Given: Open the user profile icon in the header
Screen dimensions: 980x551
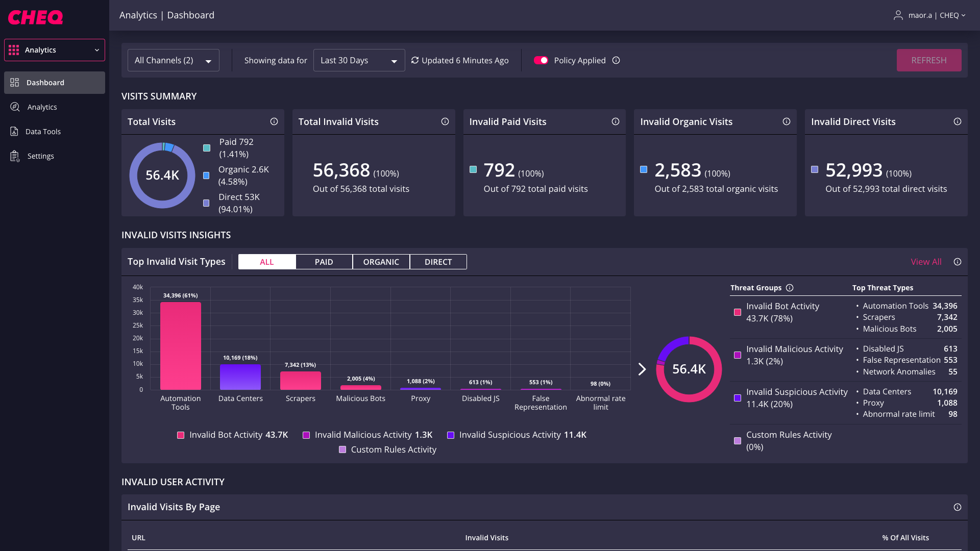Looking at the screenshot, I should [898, 15].
